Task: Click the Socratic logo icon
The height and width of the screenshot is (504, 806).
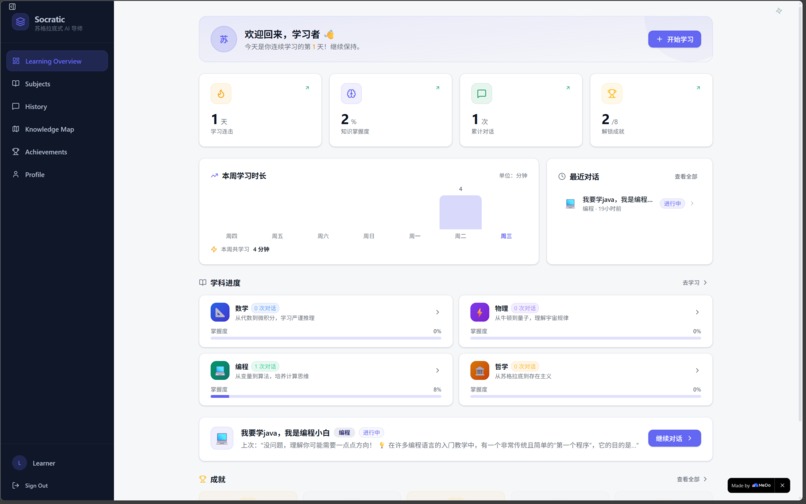Action: [x=20, y=22]
